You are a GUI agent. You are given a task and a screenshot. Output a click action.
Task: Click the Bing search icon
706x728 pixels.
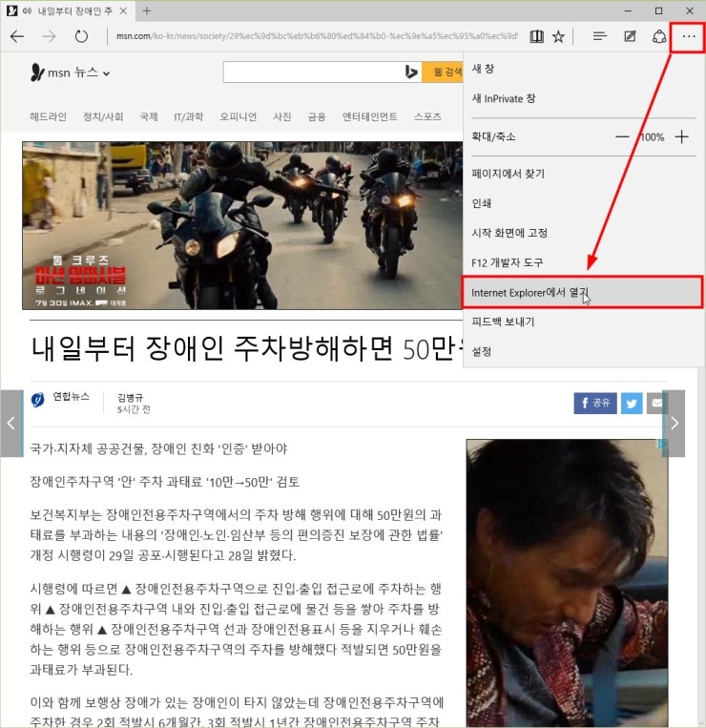pyautogui.click(x=411, y=72)
